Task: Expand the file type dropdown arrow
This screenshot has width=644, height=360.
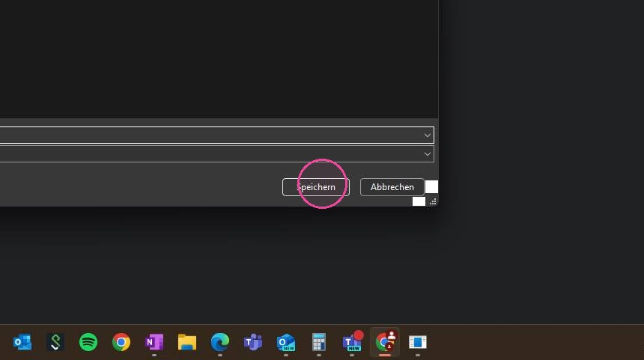Action: [427, 154]
